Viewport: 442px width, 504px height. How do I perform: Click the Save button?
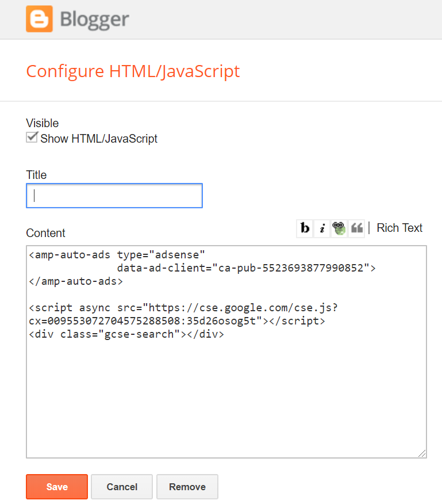[x=57, y=487]
